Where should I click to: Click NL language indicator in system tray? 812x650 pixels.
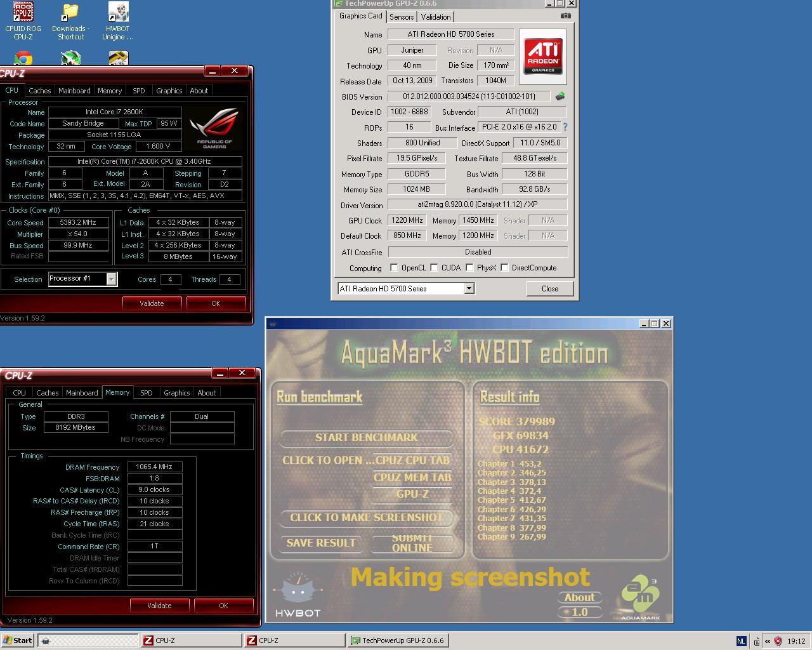click(740, 640)
